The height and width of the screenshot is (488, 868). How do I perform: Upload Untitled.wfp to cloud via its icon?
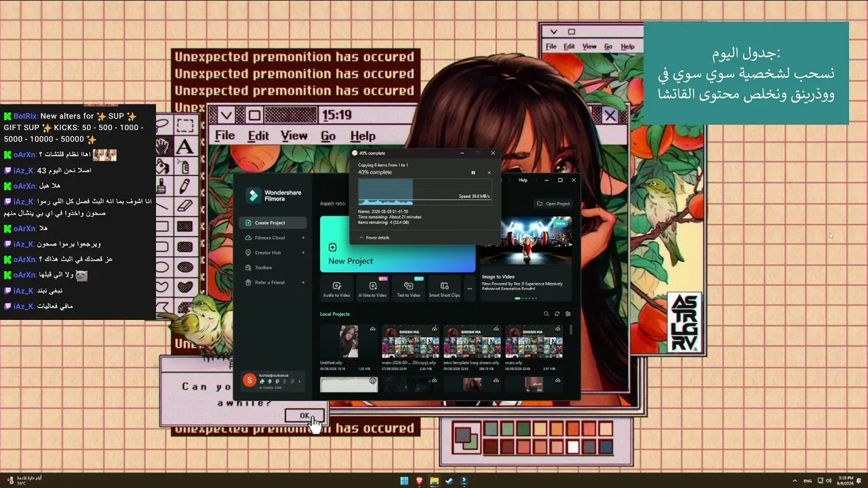[372, 329]
